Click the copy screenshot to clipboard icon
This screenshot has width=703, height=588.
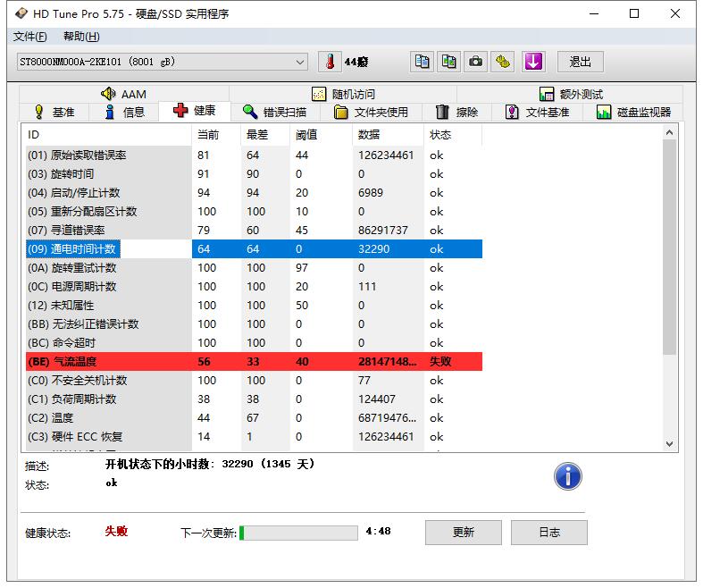coord(448,62)
